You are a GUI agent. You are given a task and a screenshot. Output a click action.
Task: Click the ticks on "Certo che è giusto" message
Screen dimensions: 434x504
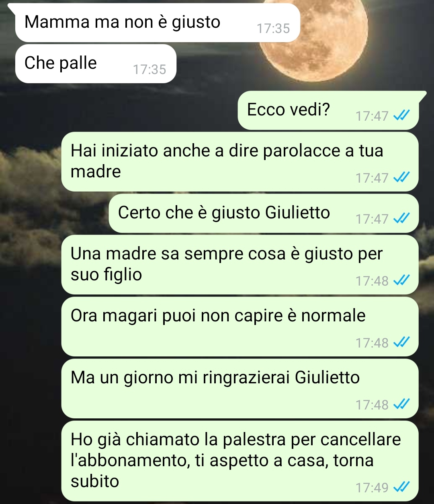coord(401,219)
